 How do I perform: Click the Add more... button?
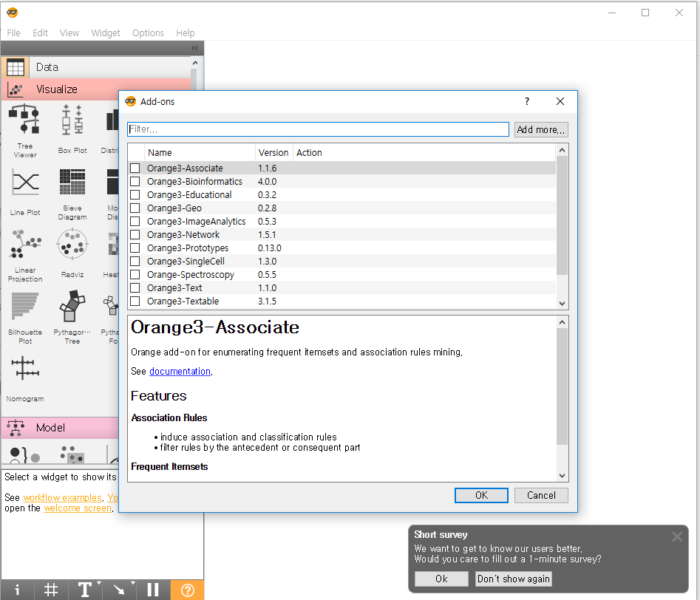541,129
